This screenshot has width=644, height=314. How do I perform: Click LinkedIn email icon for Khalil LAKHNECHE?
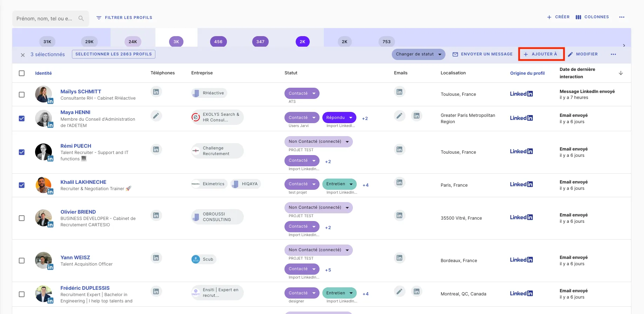tap(399, 182)
